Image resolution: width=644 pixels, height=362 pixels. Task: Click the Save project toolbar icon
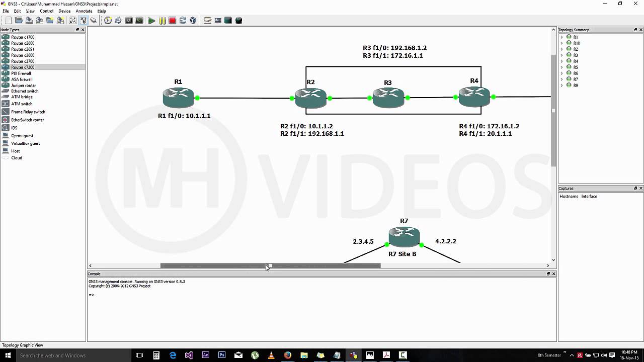pos(29,21)
